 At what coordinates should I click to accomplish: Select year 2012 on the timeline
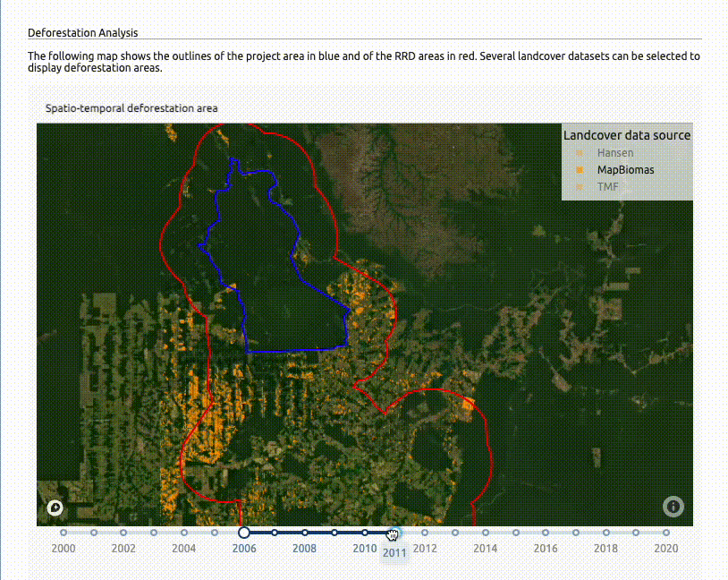pos(425,533)
